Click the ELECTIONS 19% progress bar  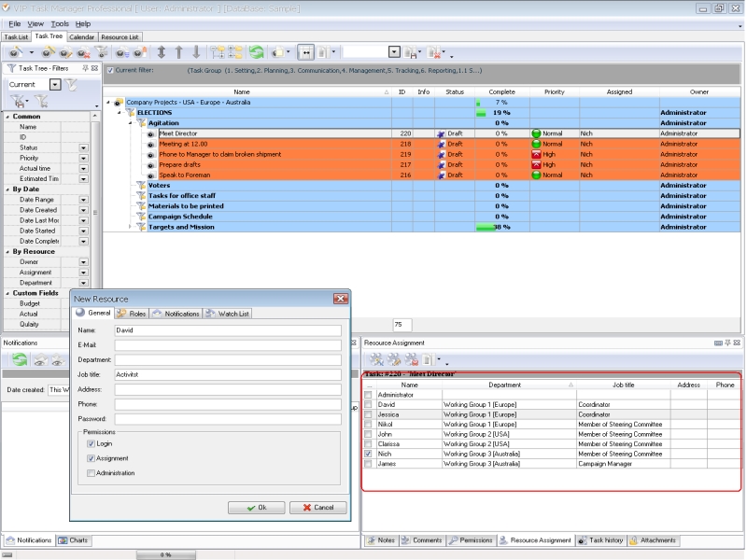point(481,113)
